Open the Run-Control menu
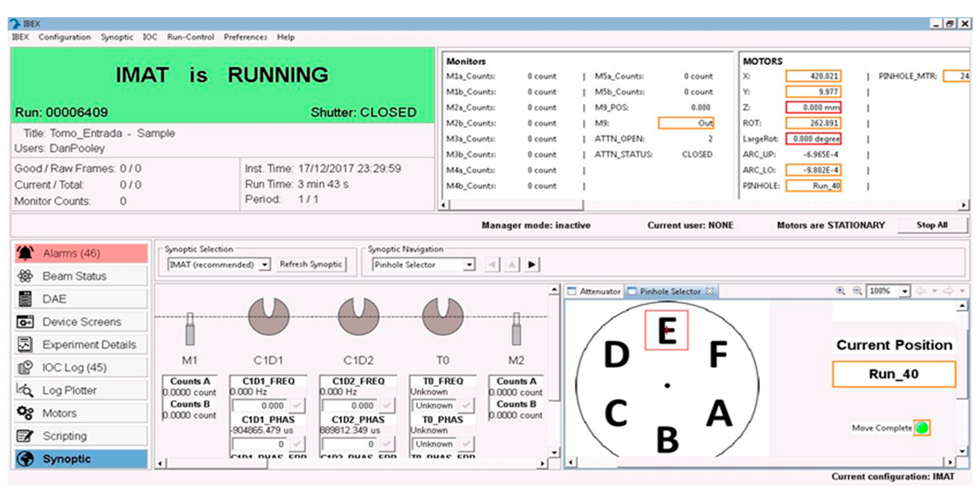This screenshot has width=980, height=493. pyautogui.click(x=190, y=37)
